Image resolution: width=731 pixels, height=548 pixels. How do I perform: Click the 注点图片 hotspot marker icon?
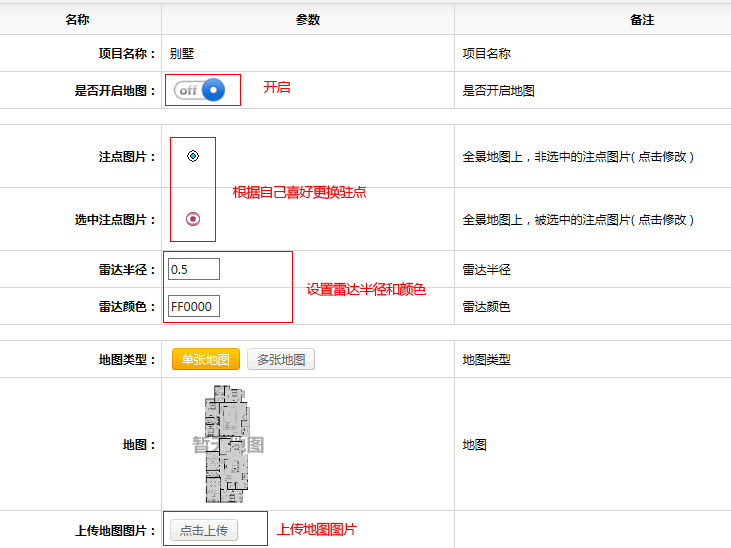[193, 156]
